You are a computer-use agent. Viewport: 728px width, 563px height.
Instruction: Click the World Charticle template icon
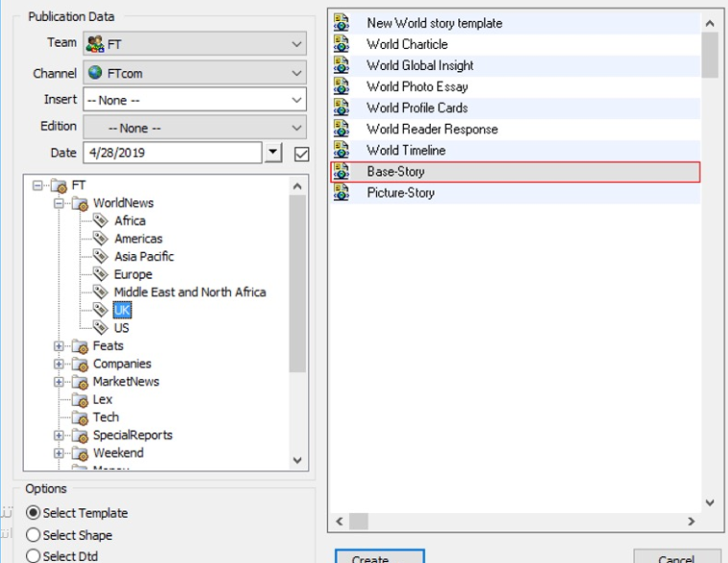coord(341,44)
